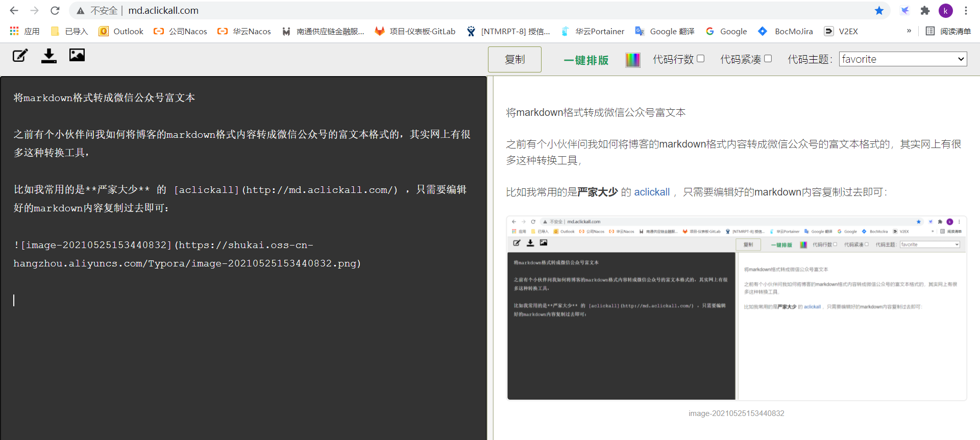Open the 项目·仪表板·GitLab bookmark
Screen dimensions: 980x440
click(415, 31)
